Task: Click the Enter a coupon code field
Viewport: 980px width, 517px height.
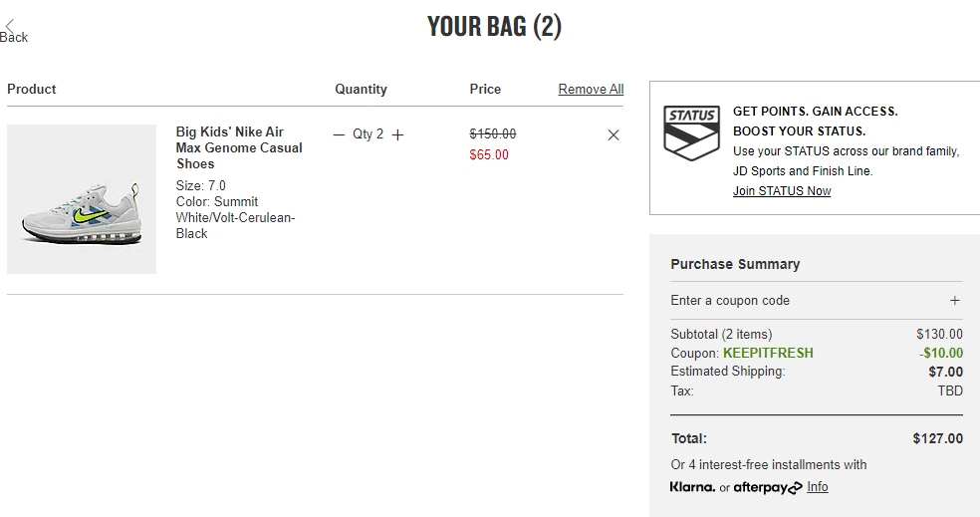Action: point(817,301)
